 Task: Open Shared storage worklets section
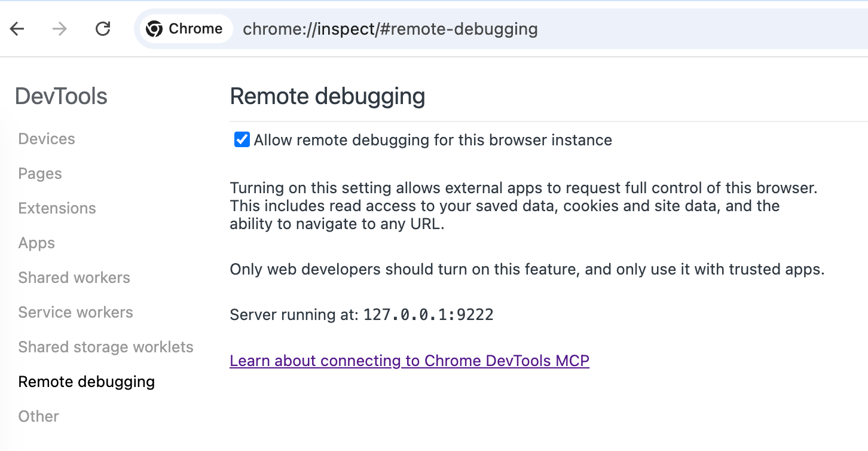tap(106, 347)
